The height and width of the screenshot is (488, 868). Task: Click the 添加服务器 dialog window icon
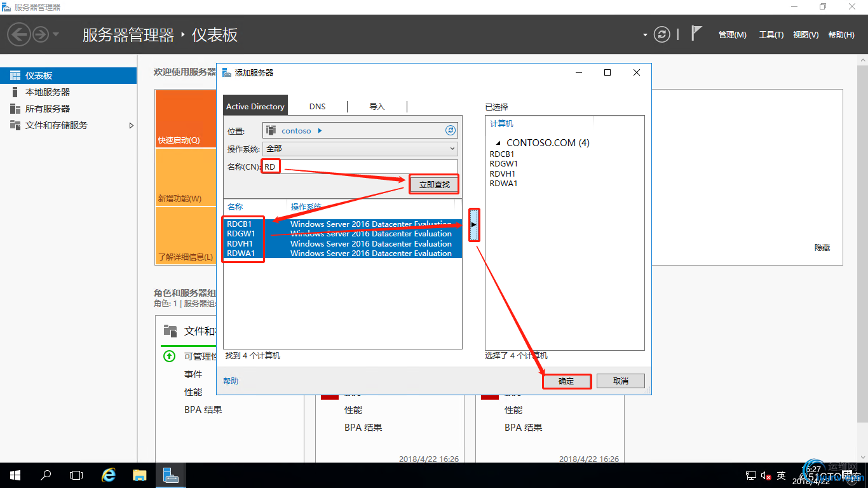click(x=226, y=72)
